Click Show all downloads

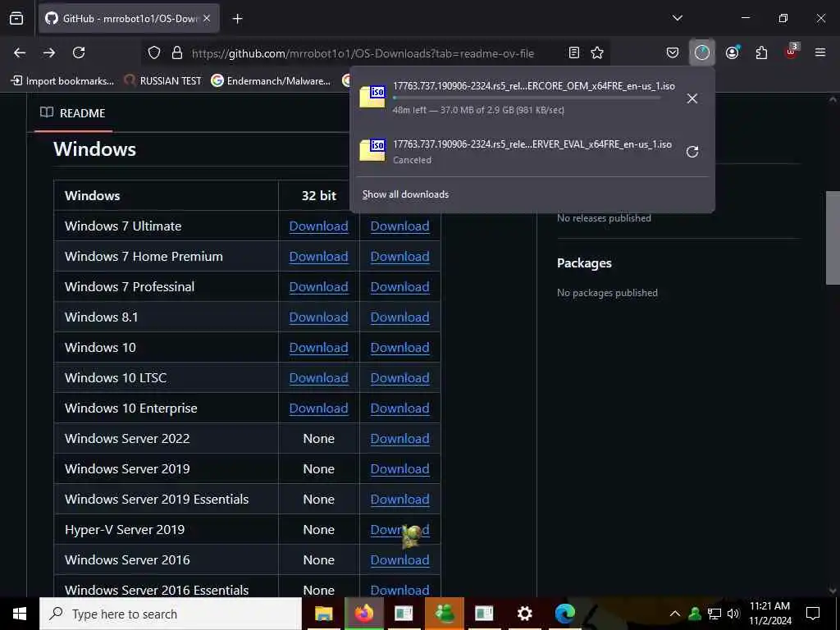point(405,194)
